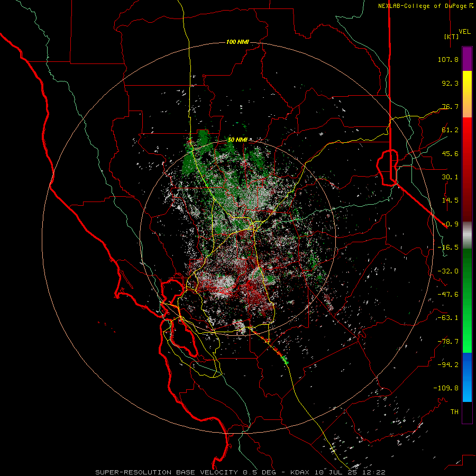This screenshot has width=476, height=476.
Task: Select the blue segment of color bar
Action: pyautogui.click(x=467, y=377)
